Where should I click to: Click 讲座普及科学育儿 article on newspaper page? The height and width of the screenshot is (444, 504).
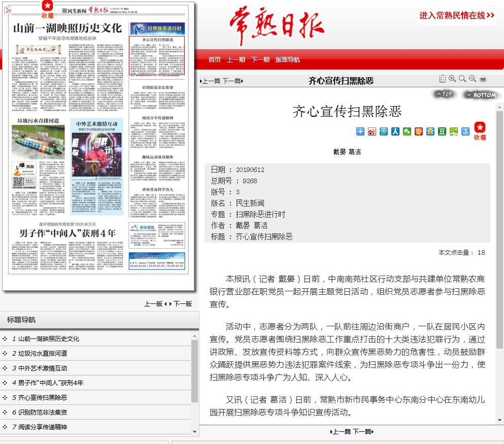[157, 202]
